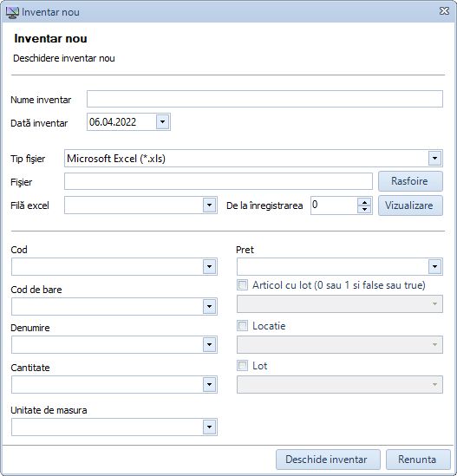Click the disabled Locatie combo box
Viewport: 457px width, 476px height.
click(x=339, y=344)
